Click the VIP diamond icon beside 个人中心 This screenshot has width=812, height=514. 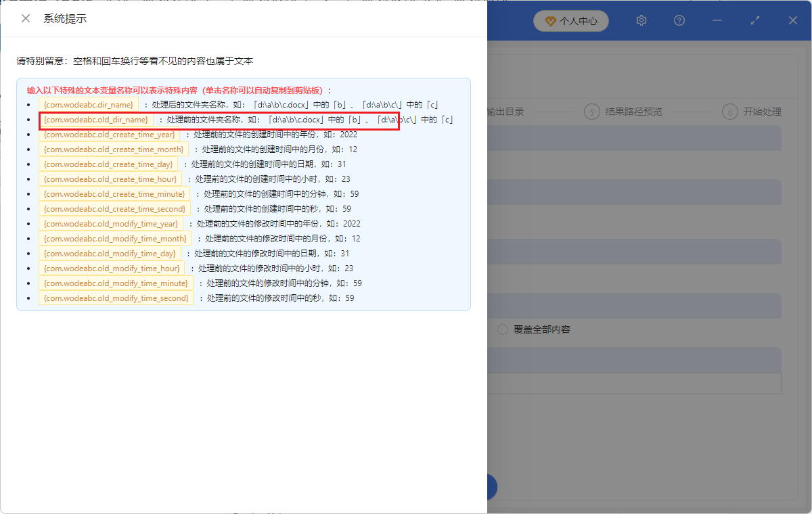tap(549, 21)
